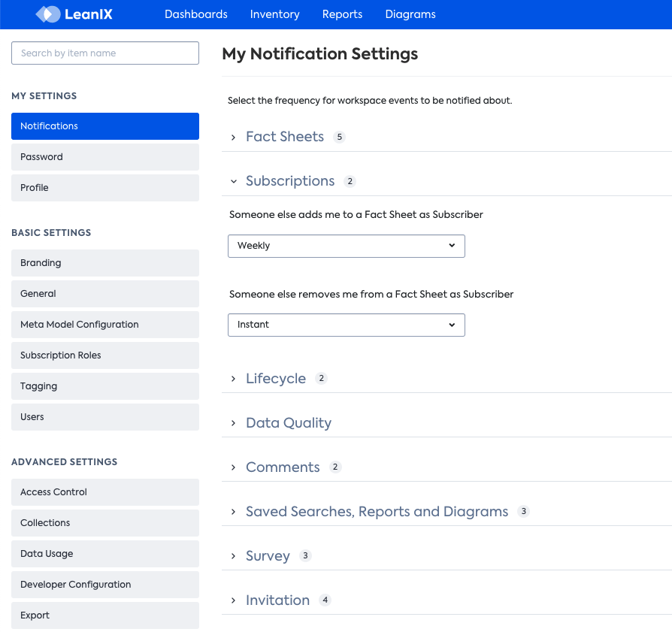Click the Lifecycle heading

(276, 379)
